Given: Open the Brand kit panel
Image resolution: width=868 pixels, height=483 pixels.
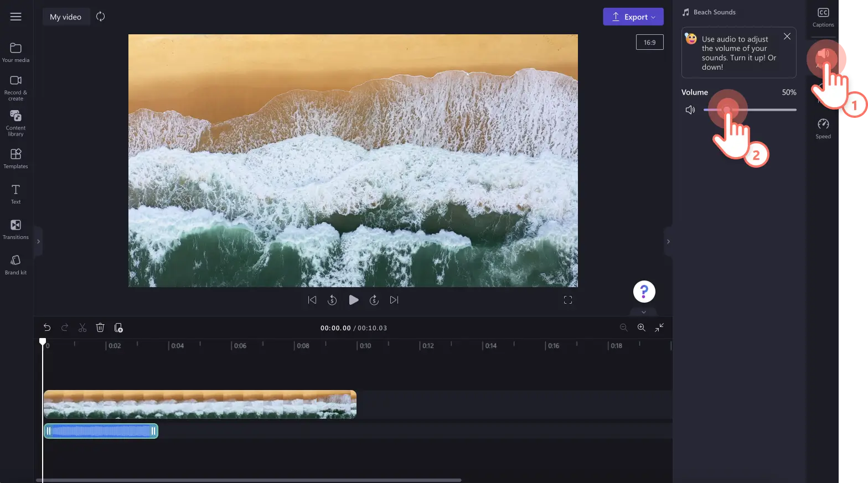Looking at the screenshot, I should point(15,264).
